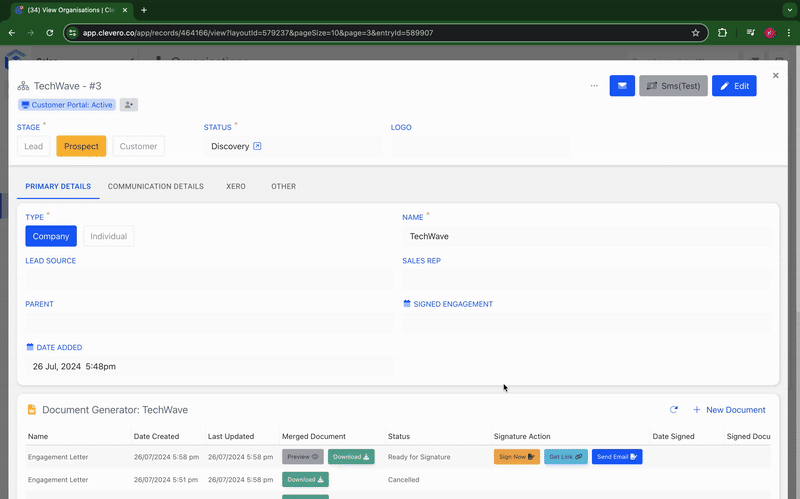This screenshot has height=499, width=800.
Task: Click the Edit button
Action: (x=734, y=86)
